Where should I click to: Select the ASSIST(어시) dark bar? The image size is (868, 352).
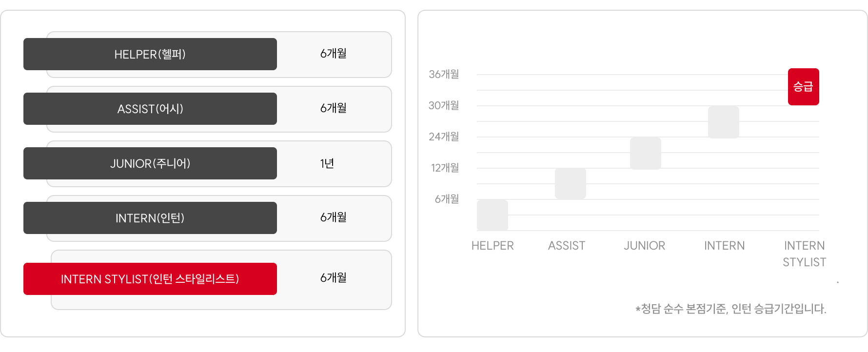(150, 109)
